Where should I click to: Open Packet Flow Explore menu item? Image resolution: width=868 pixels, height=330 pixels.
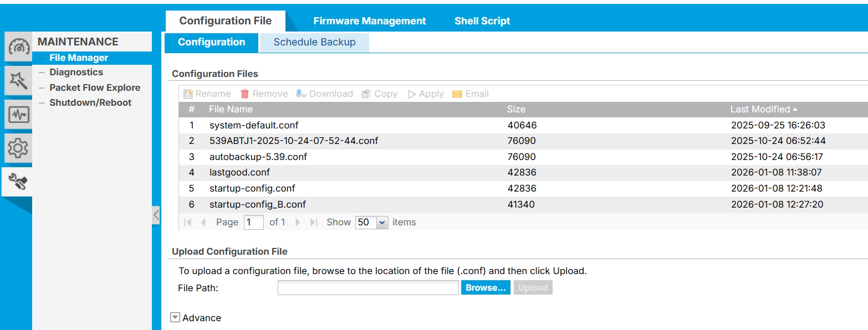(x=95, y=87)
